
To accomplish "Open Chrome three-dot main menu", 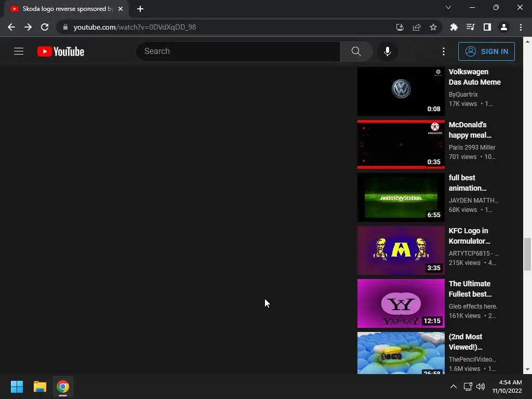I will point(521,27).
